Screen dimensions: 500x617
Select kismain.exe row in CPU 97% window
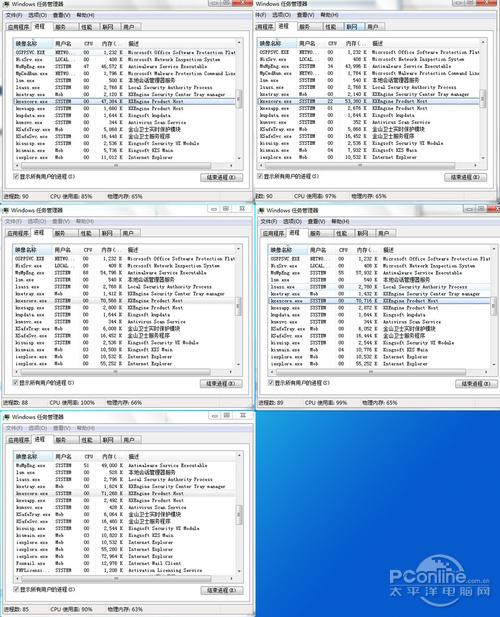pyautogui.click(x=369, y=150)
